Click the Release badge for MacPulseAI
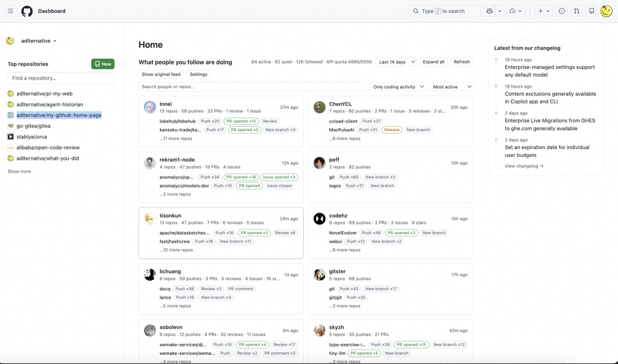This screenshot has height=364, width=618. tap(392, 130)
